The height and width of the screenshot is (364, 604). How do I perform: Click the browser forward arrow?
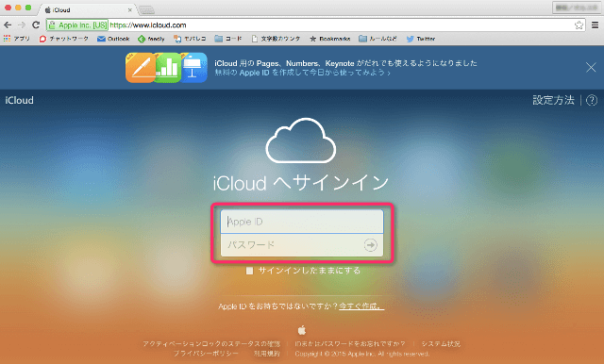pos(22,25)
